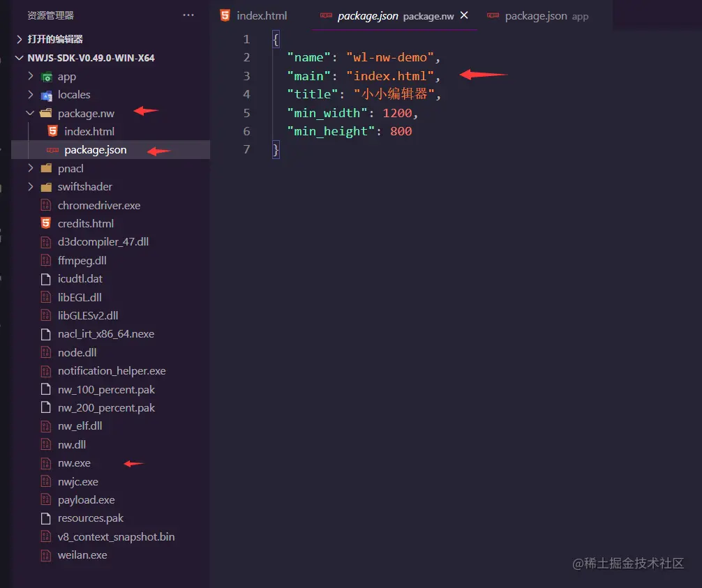Viewport: 702px width, 588px height.
Task: Click the swiftshader folder icon
Action: click(x=46, y=187)
